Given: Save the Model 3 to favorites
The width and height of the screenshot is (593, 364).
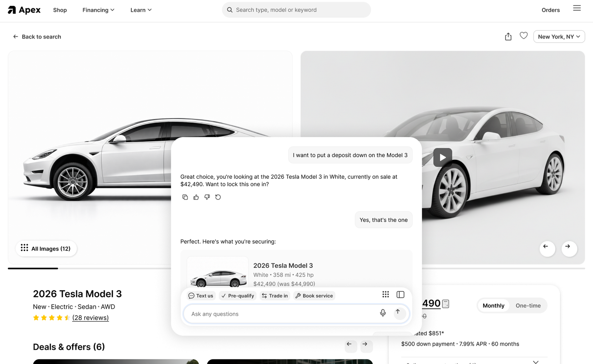Looking at the screenshot, I should click(x=523, y=36).
